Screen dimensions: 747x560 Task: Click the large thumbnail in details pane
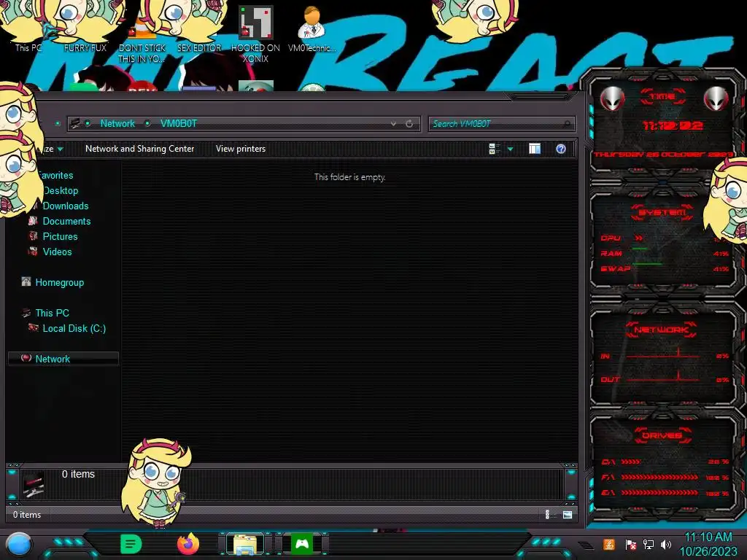(34, 484)
